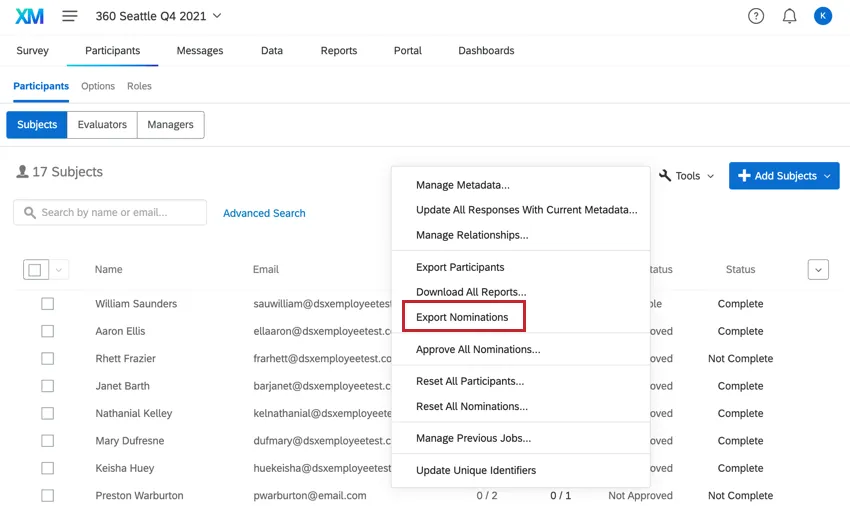Switch to the Evaluators view
This screenshot has height=506, width=850.
pos(102,125)
